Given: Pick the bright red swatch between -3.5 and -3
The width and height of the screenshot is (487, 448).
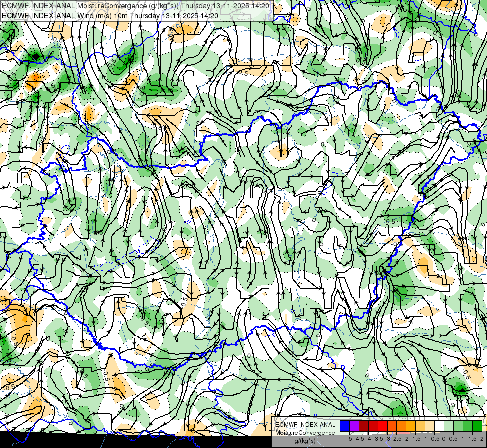Looking at the screenshot, I should [383, 426].
